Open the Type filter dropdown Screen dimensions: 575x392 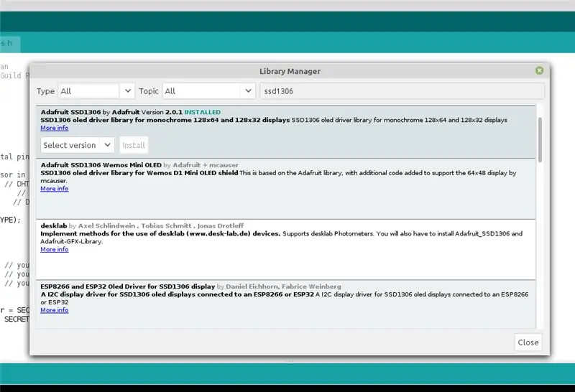tap(96, 91)
